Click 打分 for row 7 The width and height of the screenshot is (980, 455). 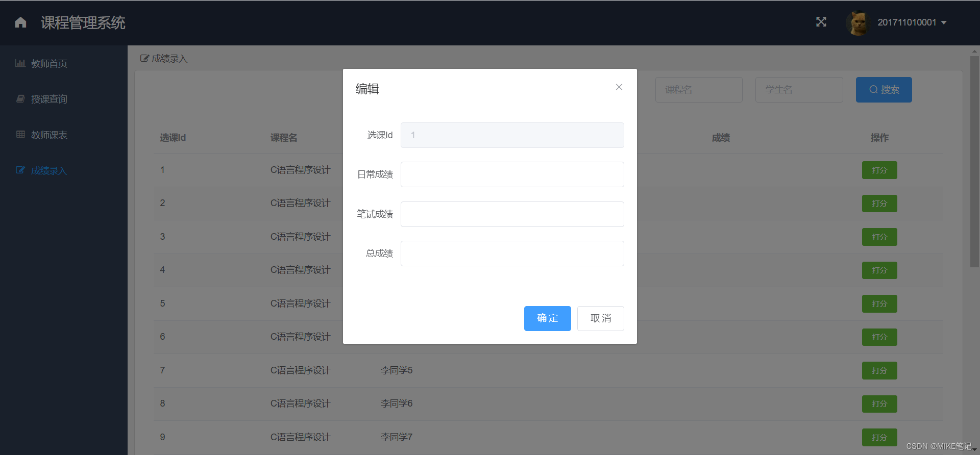pyautogui.click(x=879, y=371)
